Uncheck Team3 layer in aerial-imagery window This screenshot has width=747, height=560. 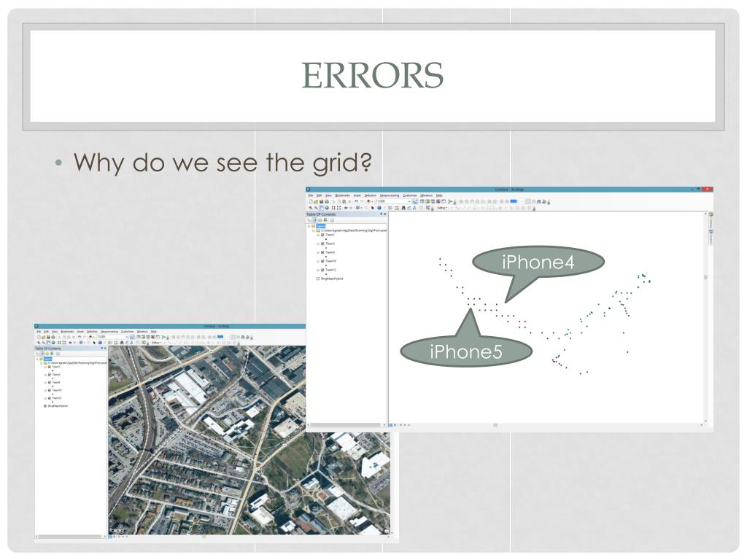pyautogui.click(x=50, y=374)
